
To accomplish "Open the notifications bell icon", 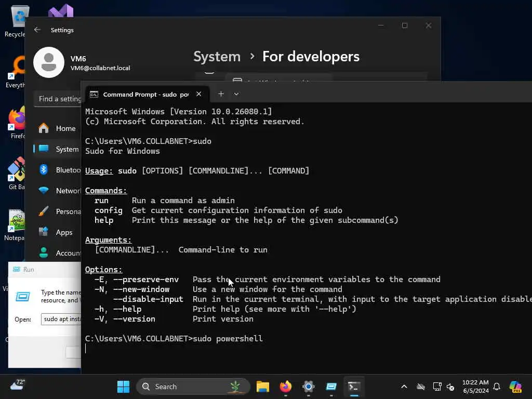I will [x=497, y=387].
